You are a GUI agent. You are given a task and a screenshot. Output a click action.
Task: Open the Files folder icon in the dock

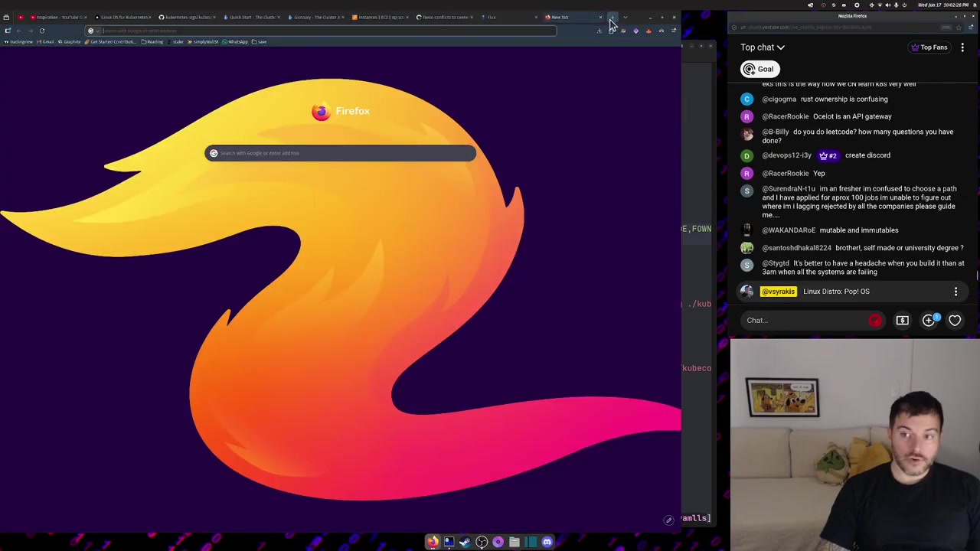514,542
